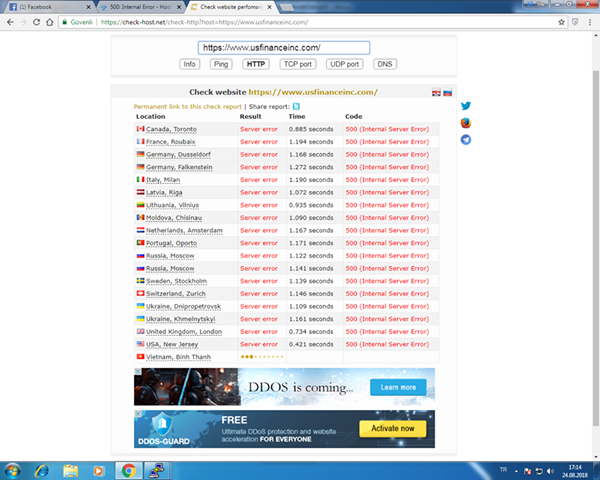Open File Explorer from the taskbar
Image resolution: width=600 pixels, height=480 pixels.
click(71, 469)
